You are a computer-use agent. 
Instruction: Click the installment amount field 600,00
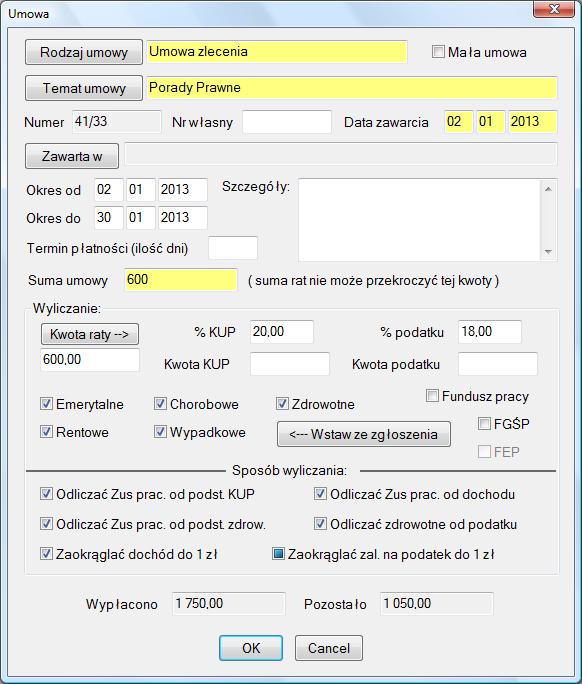(x=90, y=360)
